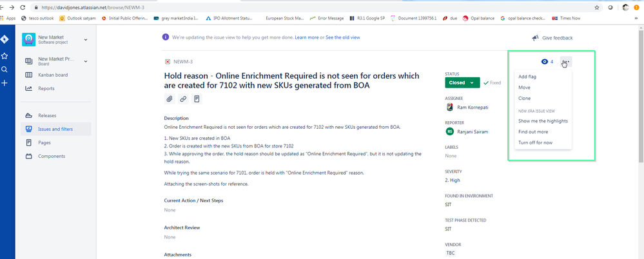Open starred items in left rail
Image resolution: width=644 pixels, height=259 pixels.
(x=5, y=56)
